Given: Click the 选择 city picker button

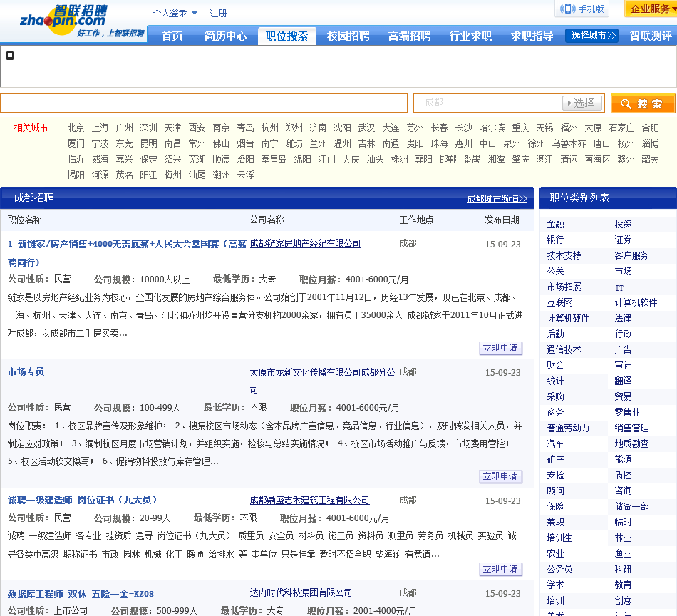Looking at the screenshot, I should [581, 103].
